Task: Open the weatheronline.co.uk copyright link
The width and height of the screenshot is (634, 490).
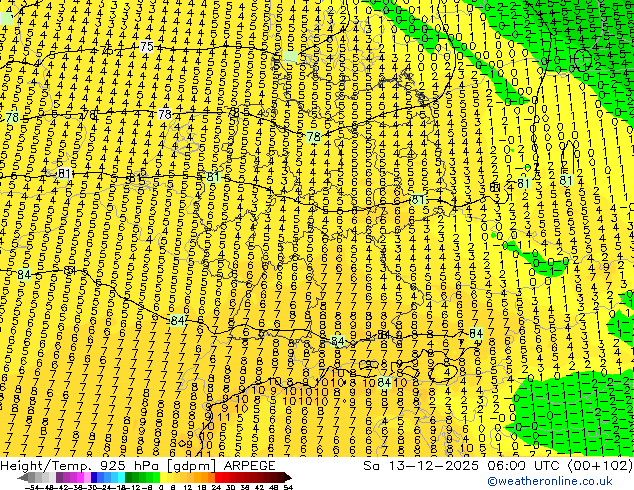Action: [x=550, y=481]
